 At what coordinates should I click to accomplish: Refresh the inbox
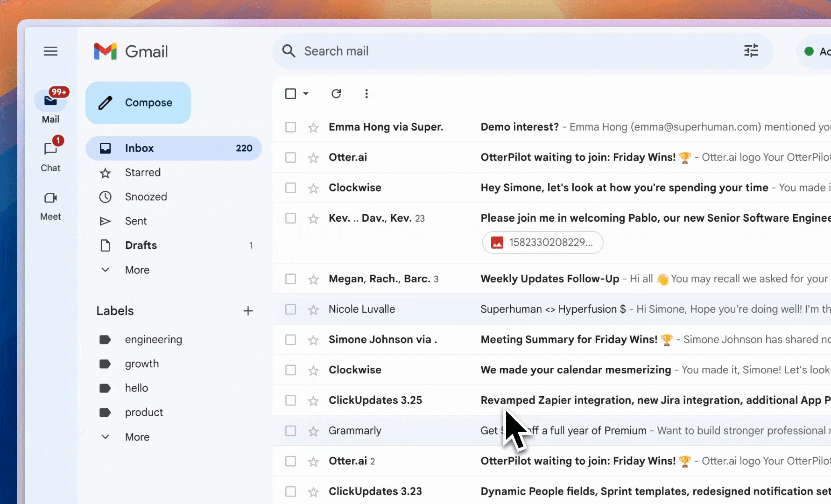pyautogui.click(x=336, y=94)
